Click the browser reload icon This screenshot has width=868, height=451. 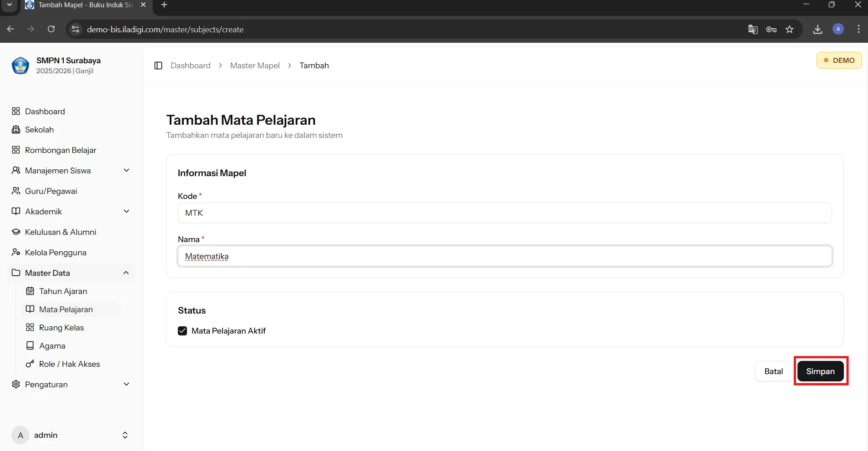[51, 29]
